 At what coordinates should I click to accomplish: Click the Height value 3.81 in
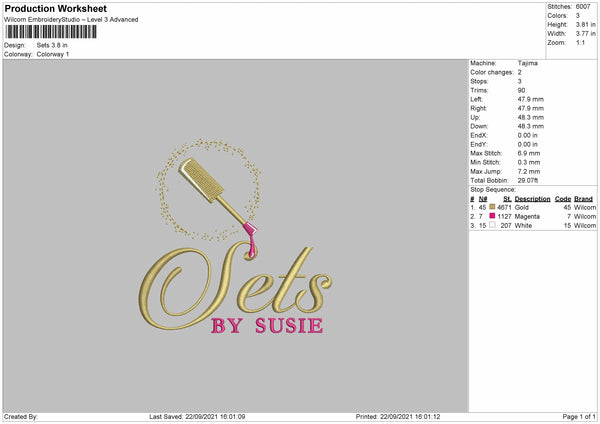585,24
